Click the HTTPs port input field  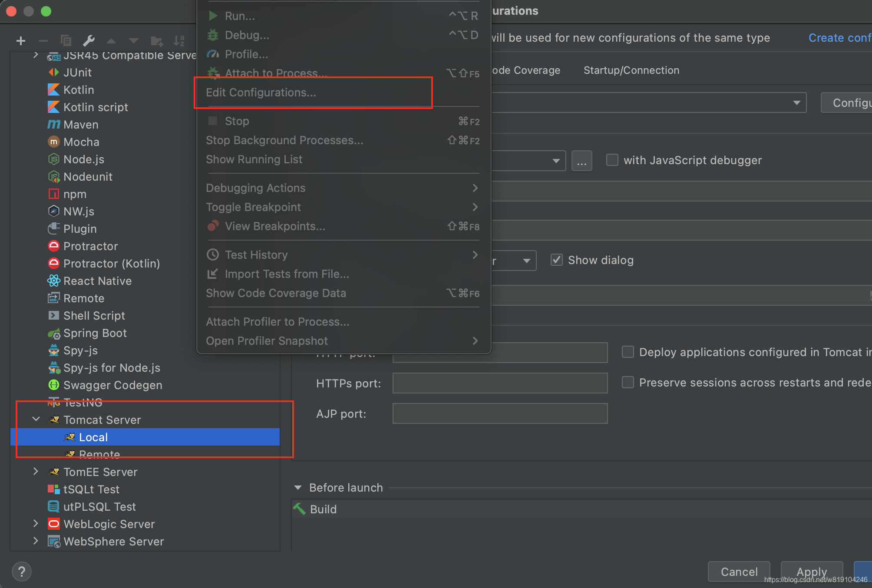coord(500,383)
